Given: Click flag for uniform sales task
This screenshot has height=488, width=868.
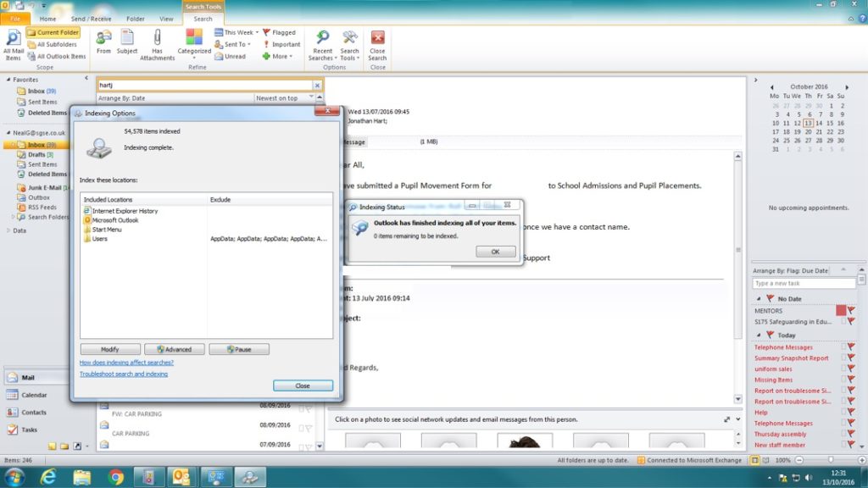Looking at the screenshot, I should pyautogui.click(x=851, y=369).
